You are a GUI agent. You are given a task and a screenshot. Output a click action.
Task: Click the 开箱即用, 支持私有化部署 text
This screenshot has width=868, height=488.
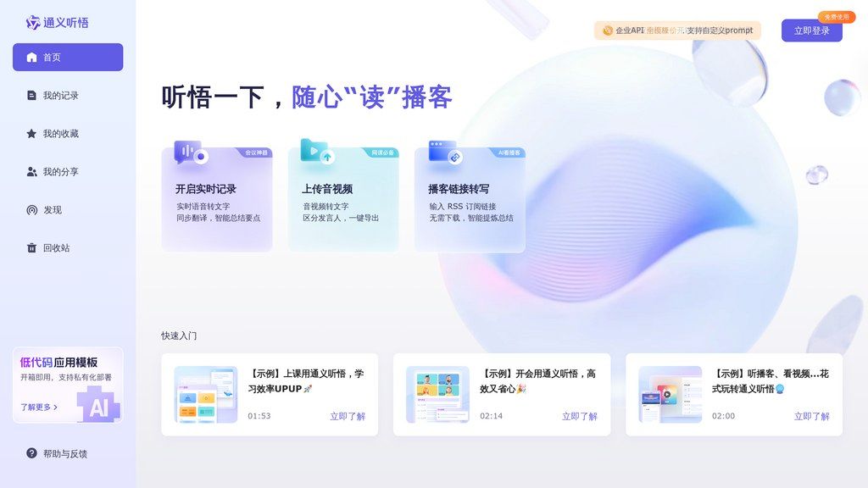pyautogui.click(x=66, y=377)
